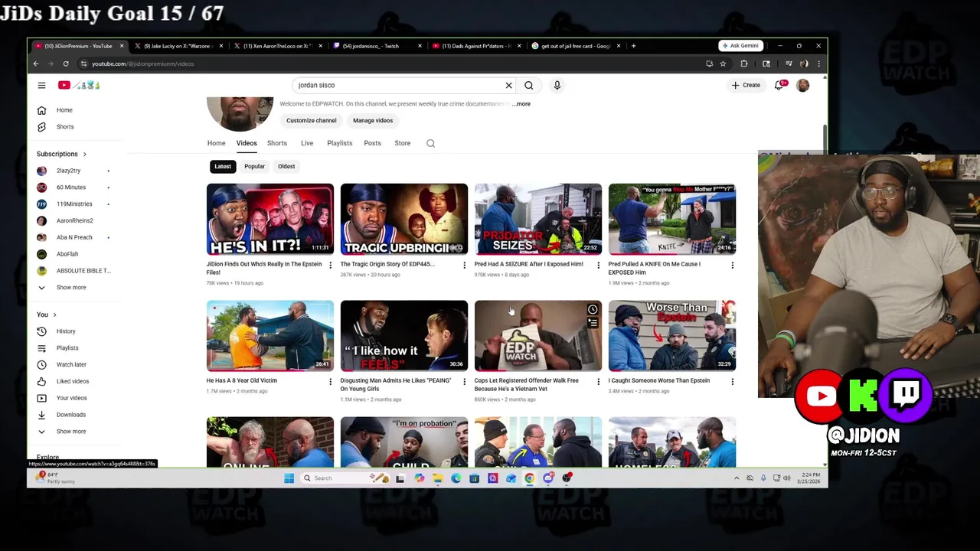Open the notifications bell
Image resolution: width=980 pixels, height=551 pixels.
[779, 85]
